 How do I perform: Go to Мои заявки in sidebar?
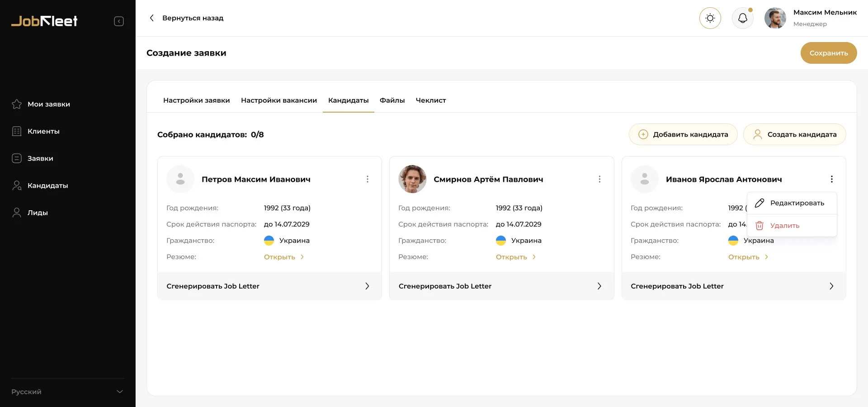click(48, 104)
